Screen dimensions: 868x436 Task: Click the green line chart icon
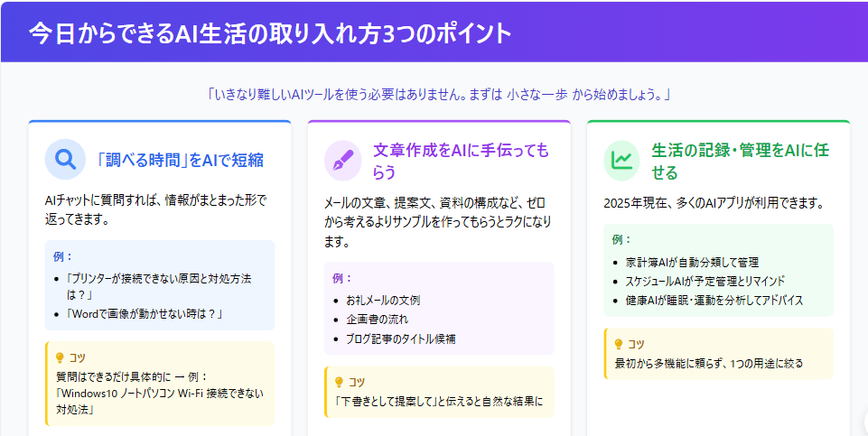(622, 160)
